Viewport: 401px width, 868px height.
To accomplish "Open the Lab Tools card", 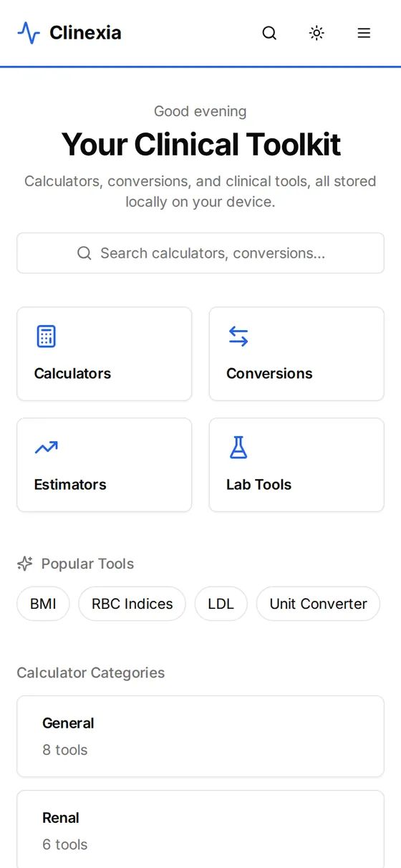I will point(296,465).
